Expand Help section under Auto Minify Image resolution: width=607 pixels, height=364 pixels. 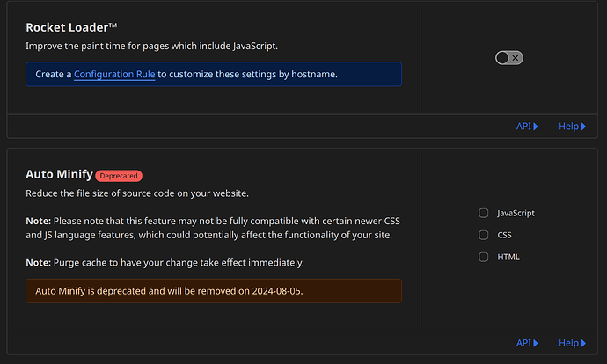(572, 343)
